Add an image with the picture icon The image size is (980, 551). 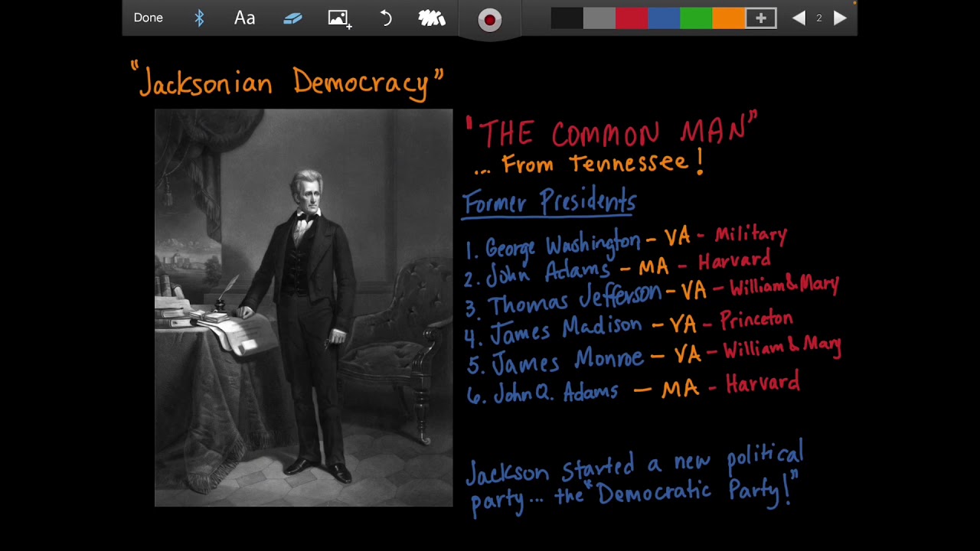pos(340,18)
